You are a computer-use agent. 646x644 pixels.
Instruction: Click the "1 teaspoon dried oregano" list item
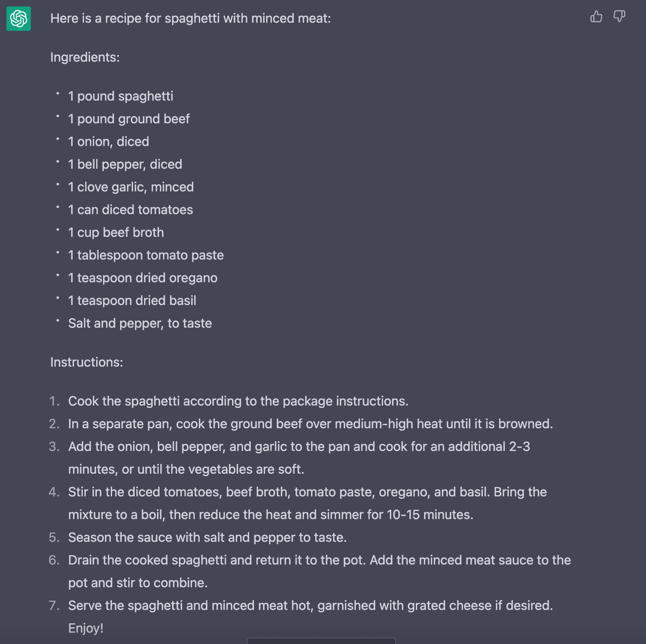click(142, 278)
